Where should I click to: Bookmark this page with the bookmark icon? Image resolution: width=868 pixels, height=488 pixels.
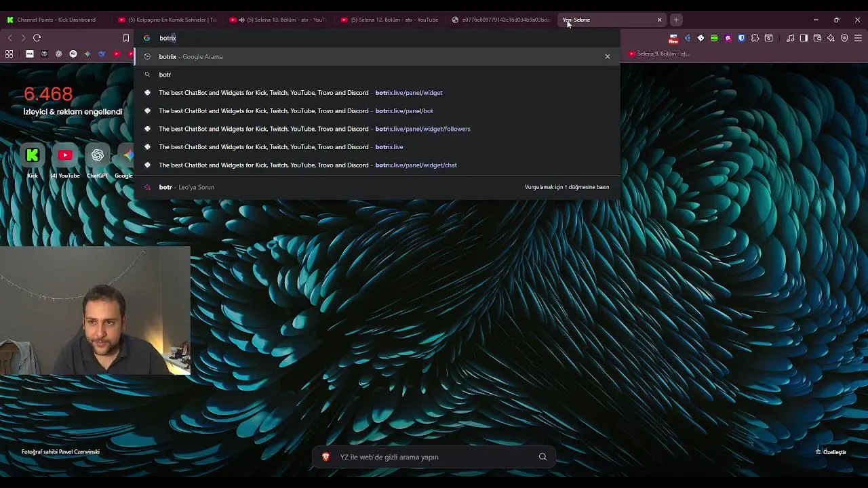[x=125, y=38]
